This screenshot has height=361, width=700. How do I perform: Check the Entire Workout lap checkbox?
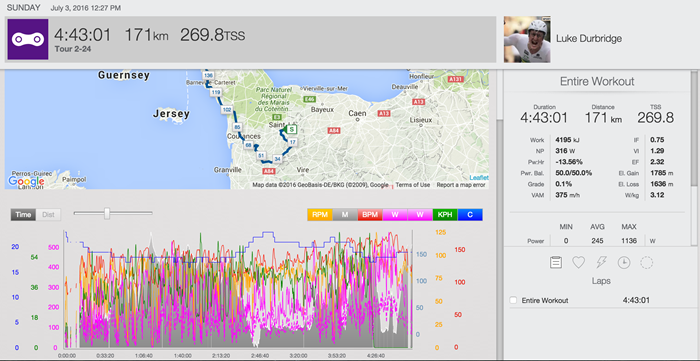click(x=513, y=300)
